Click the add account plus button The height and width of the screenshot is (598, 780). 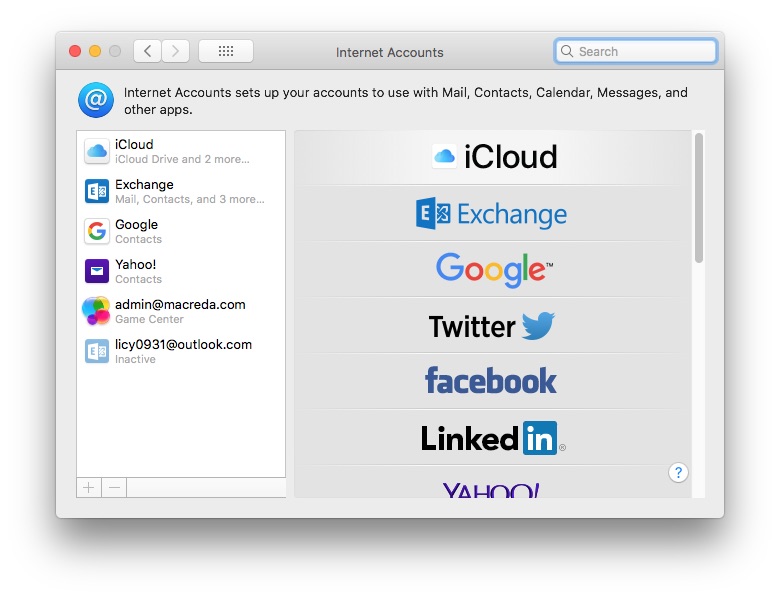[89, 488]
